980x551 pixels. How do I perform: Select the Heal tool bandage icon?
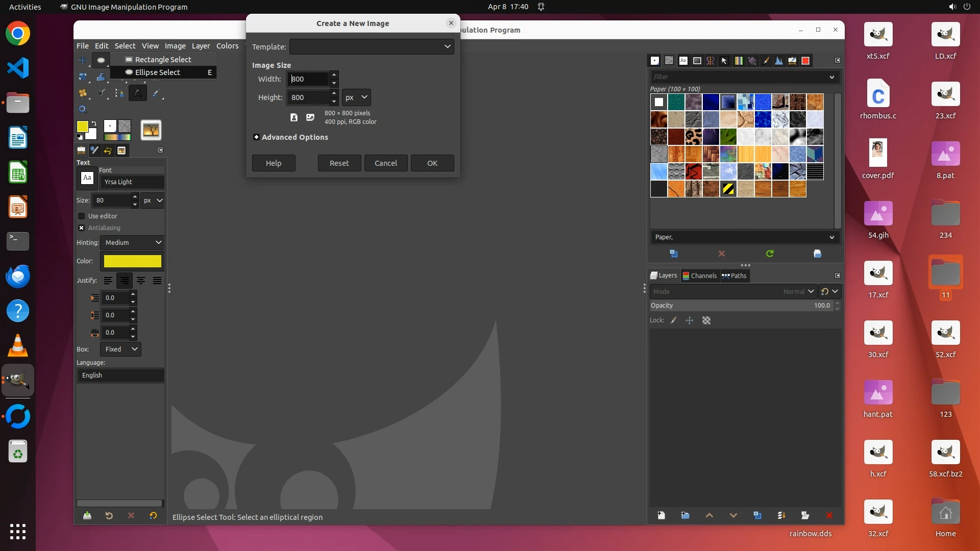pyautogui.click(x=83, y=93)
